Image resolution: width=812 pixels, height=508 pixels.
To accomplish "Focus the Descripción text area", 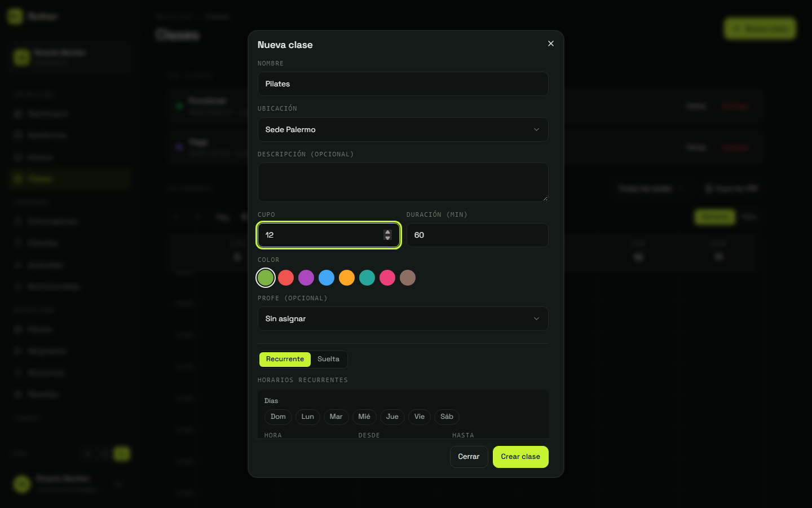I will point(403,182).
